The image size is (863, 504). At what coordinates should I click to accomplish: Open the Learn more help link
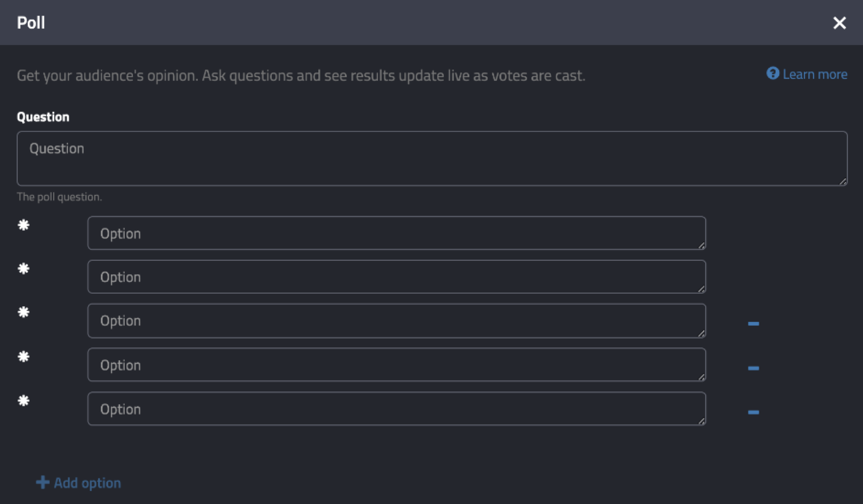[807, 74]
